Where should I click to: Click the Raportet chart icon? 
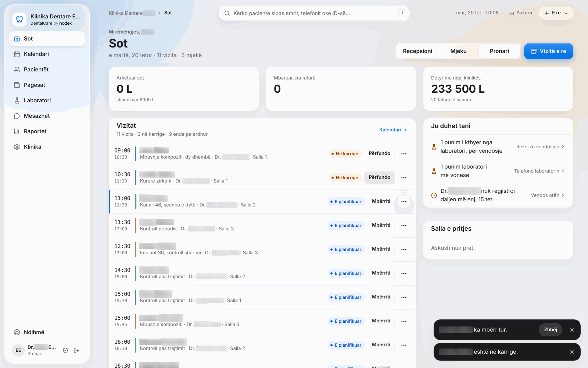[x=17, y=131]
